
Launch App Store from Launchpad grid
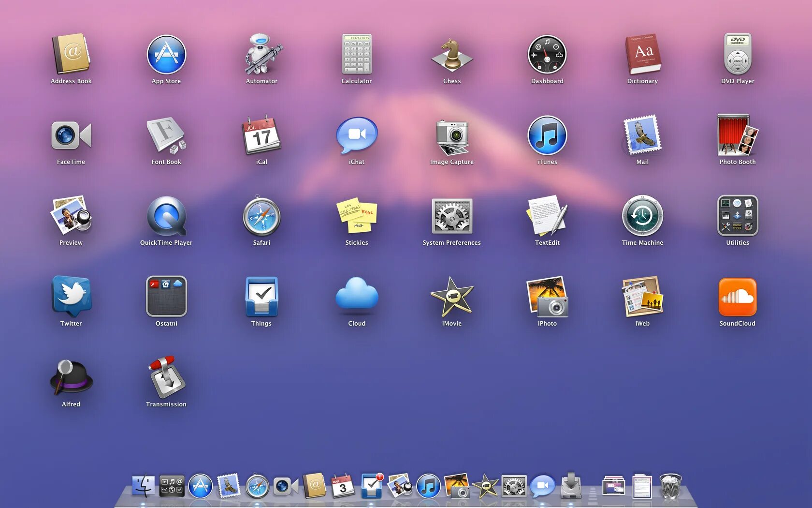click(166, 54)
